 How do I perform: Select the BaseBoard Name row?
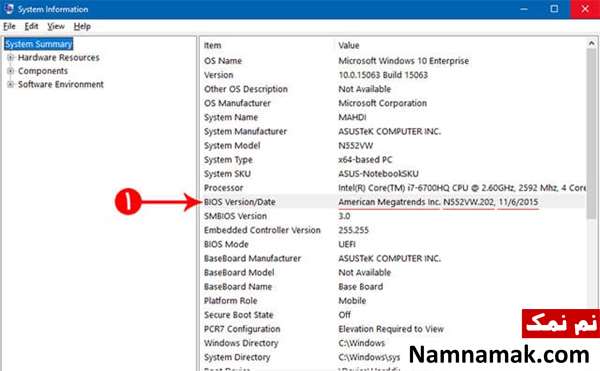click(x=393, y=287)
